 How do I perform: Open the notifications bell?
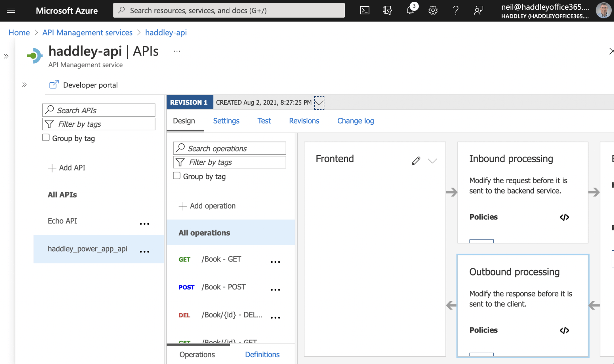tap(410, 10)
